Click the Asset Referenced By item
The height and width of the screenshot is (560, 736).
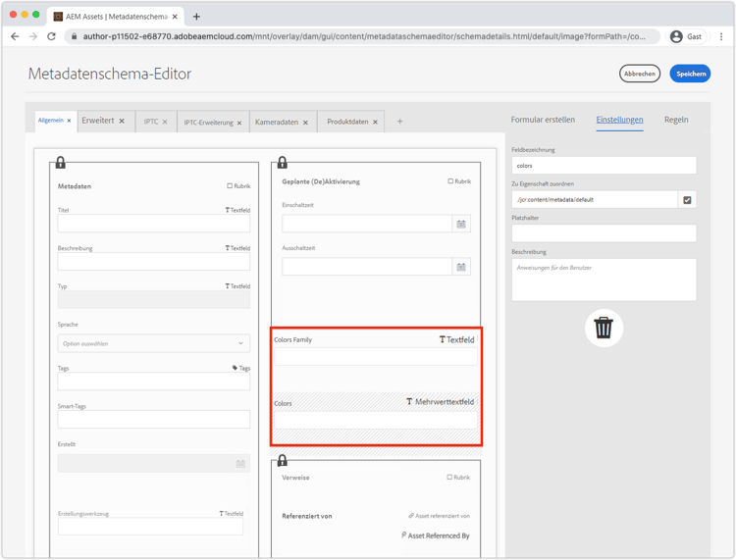coord(435,535)
